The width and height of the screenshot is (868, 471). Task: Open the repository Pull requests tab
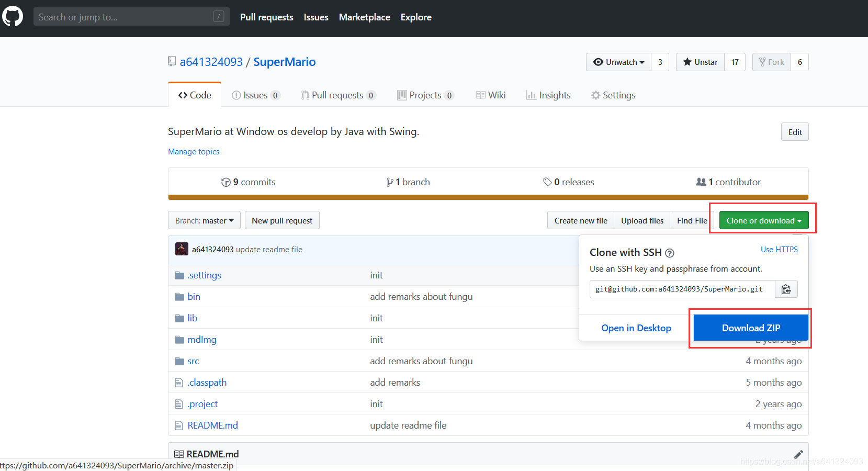pos(338,95)
